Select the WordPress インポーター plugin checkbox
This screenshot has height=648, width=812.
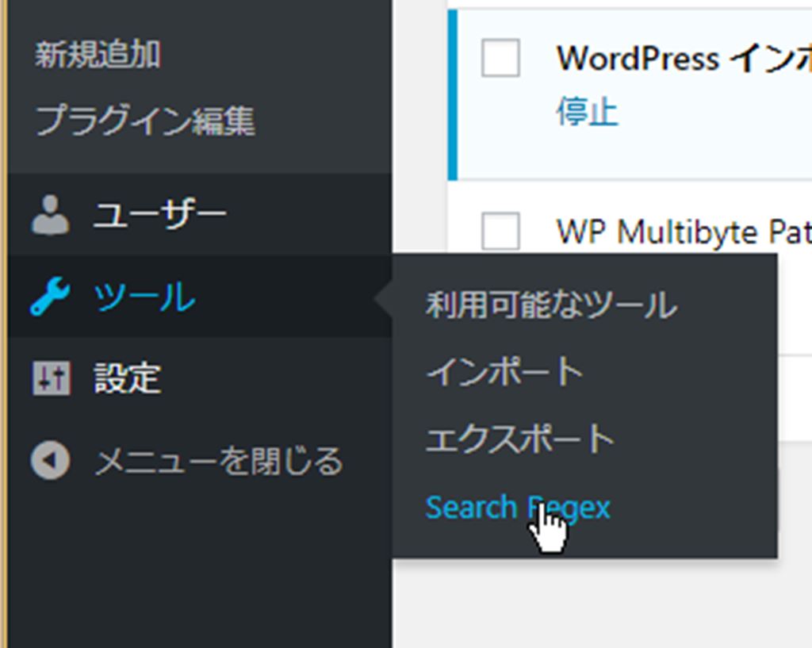500,58
